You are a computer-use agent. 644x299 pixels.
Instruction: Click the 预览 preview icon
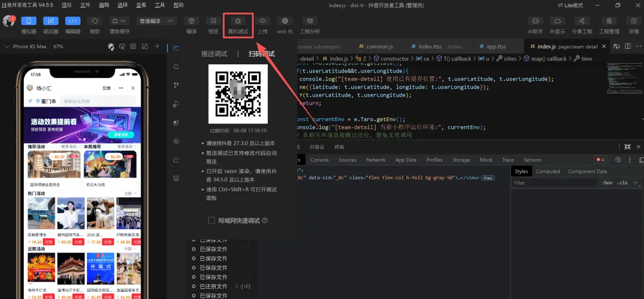click(x=213, y=21)
